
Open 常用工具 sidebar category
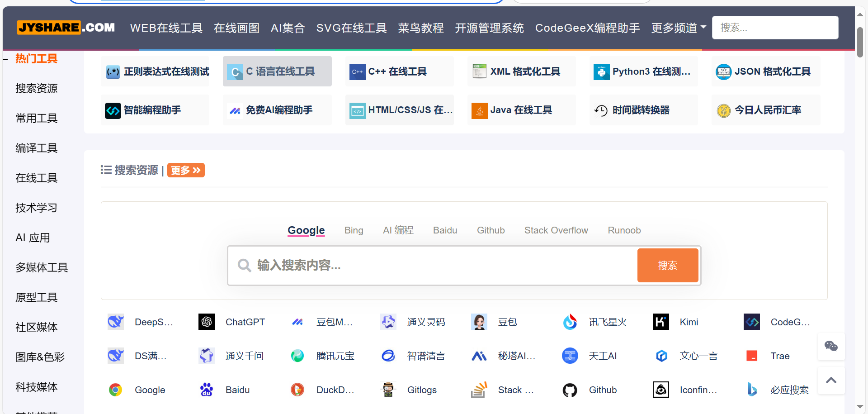tap(36, 118)
